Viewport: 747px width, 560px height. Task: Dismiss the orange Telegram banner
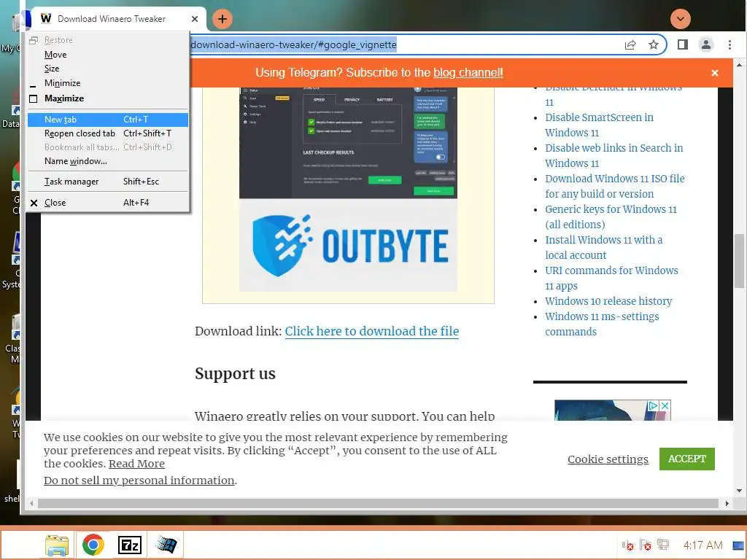pyautogui.click(x=715, y=73)
